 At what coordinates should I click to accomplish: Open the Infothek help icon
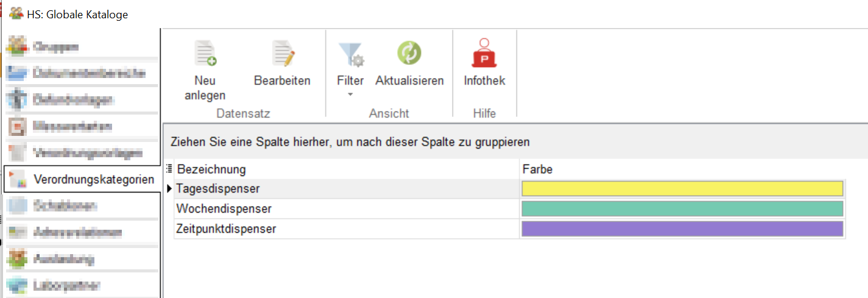pos(484,54)
